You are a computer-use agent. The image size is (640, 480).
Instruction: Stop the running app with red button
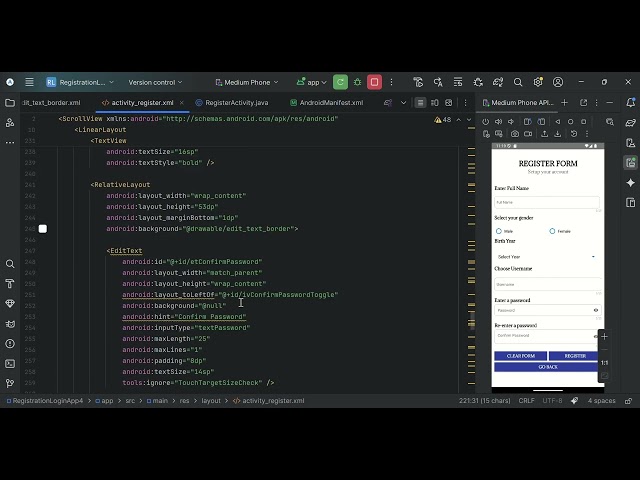(374, 82)
